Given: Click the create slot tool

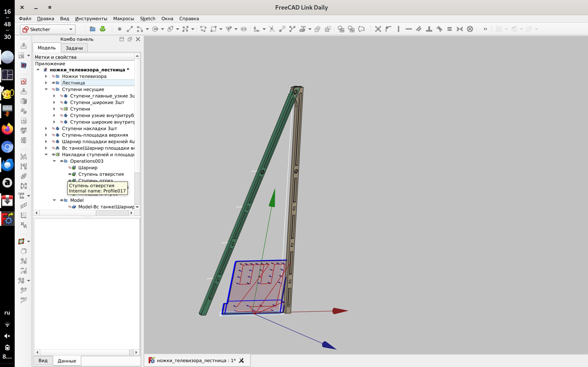Looking at the screenshot, I should [x=244, y=29].
